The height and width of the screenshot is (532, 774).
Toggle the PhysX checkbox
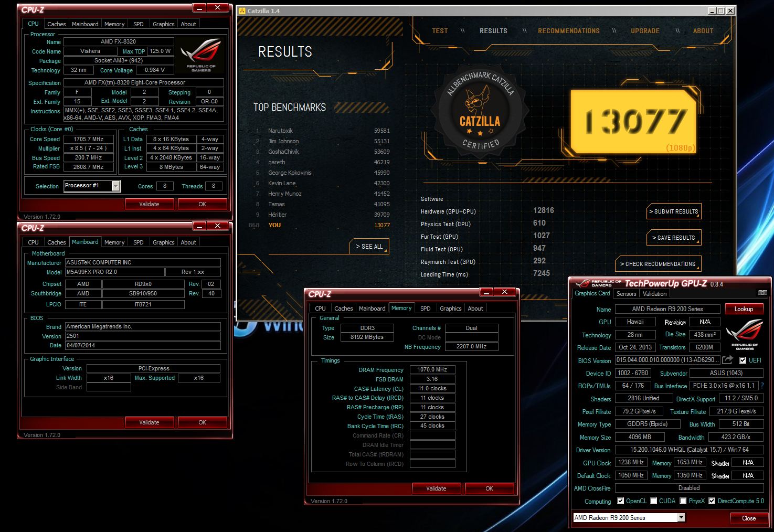pyautogui.click(x=683, y=501)
